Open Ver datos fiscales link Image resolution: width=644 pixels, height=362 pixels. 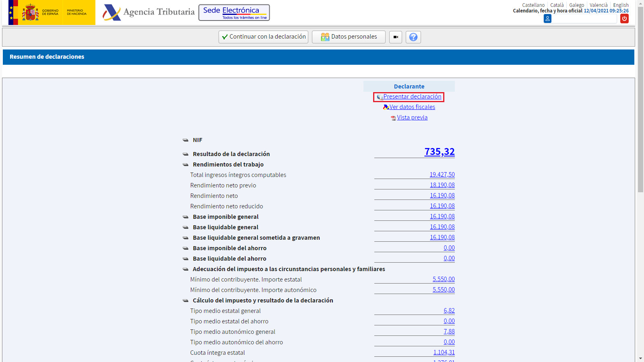[412, 107]
